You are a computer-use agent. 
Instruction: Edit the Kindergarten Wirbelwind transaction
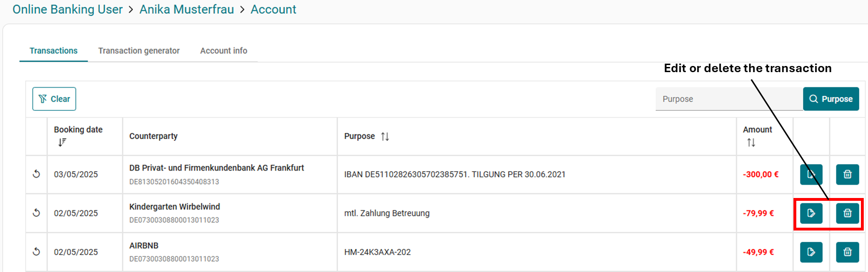pyautogui.click(x=811, y=214)
